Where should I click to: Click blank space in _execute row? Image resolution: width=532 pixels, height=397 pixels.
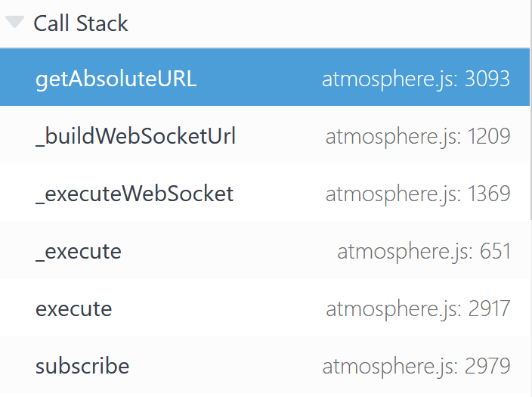227,251
